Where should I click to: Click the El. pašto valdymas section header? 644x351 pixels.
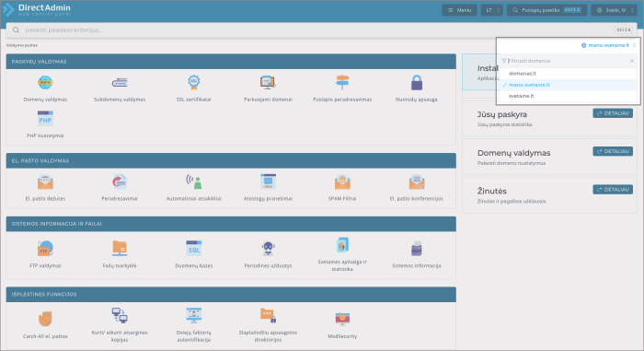click(x=231, y=161)
